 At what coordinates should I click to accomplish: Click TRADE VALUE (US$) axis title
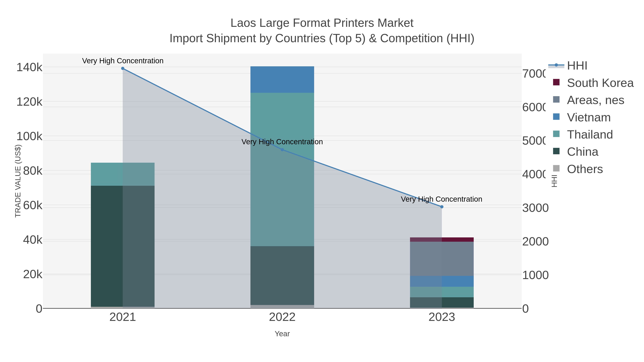click(x=18, y=181)
